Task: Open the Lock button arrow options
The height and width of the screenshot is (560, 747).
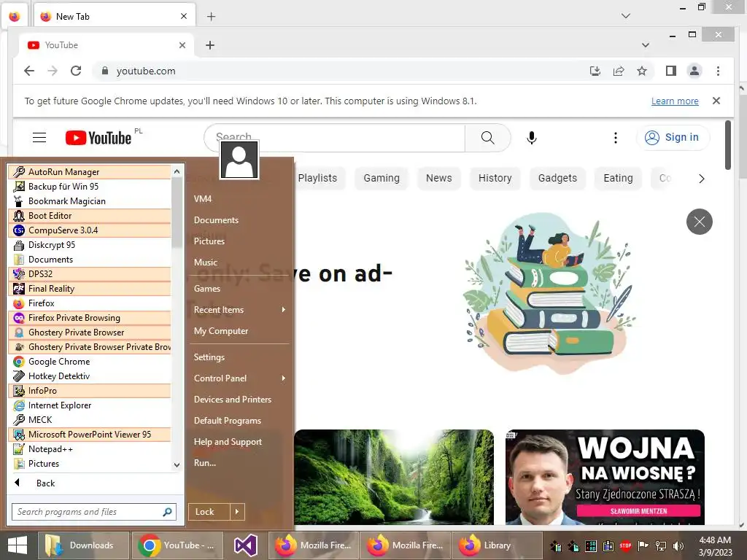Action: (237, 512)
